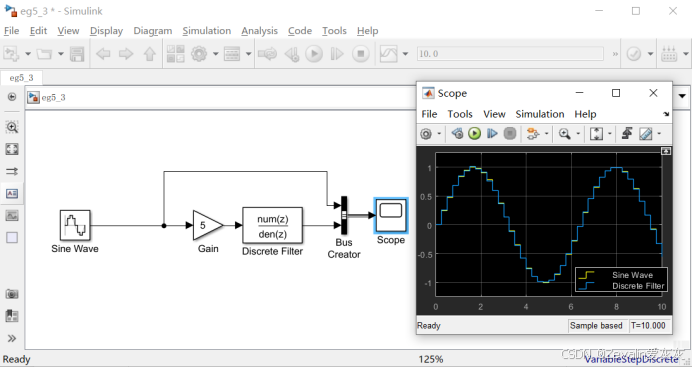Toggle the Hide/Show Explorer Bar button

tap(12, 97)
